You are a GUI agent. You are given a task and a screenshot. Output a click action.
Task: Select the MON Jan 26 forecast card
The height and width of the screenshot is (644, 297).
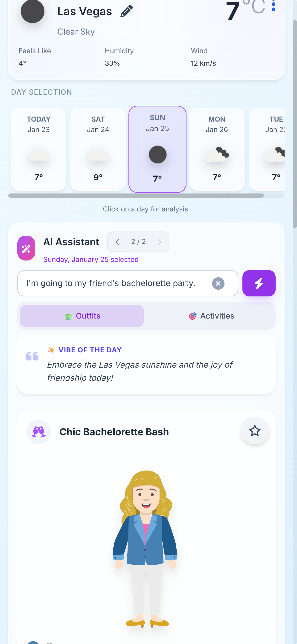click(217, 149)
